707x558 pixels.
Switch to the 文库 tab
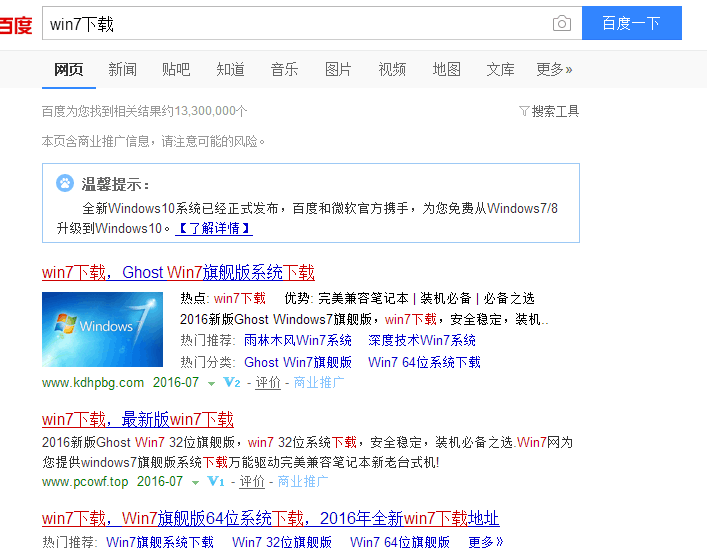(500, 69)
